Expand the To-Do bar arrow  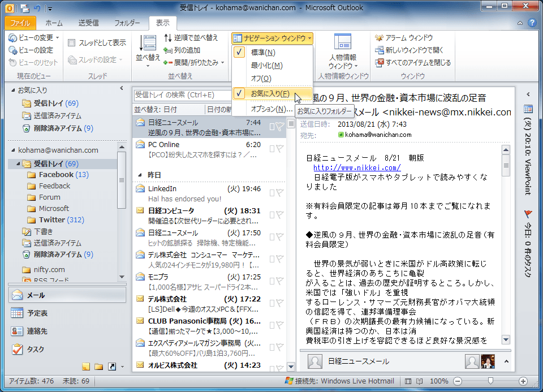(528, 94)
